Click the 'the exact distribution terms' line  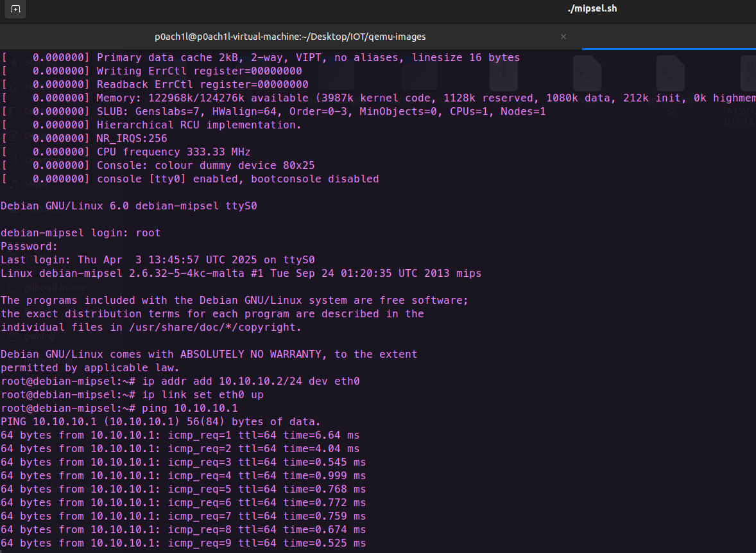coord(212,314)
